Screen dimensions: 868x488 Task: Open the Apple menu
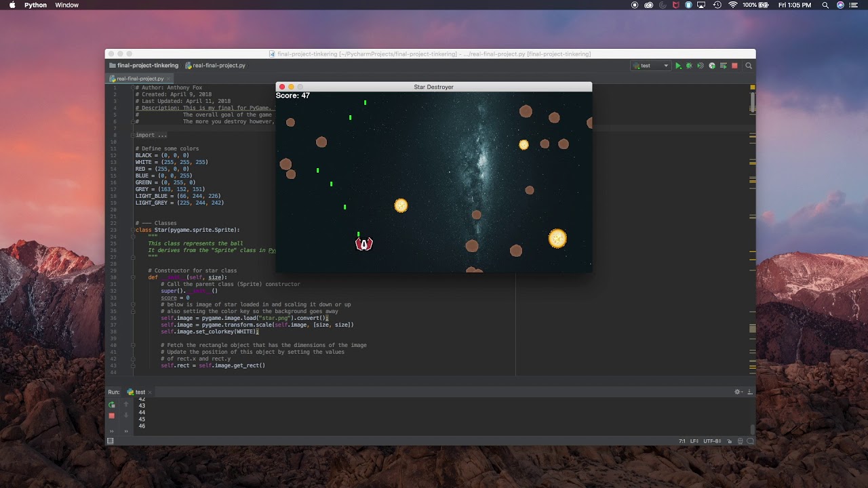12,5
